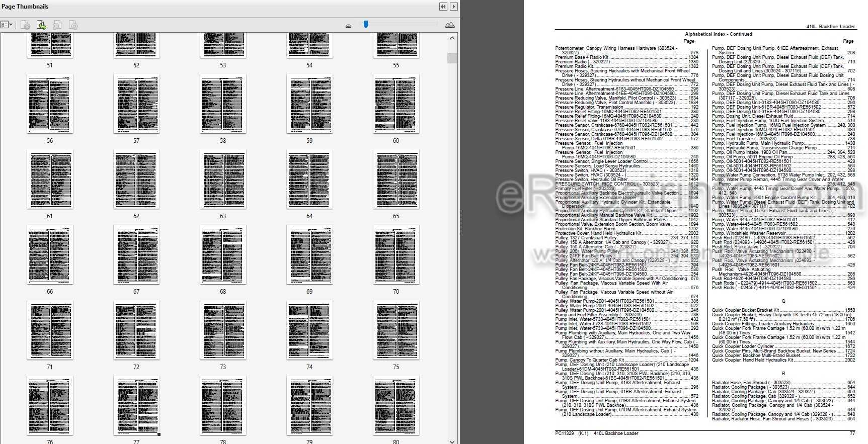Viewport: 868px width, 444px height.
Task: Click the rotate pages counterclockwise icon
Action: coord(57,25)
